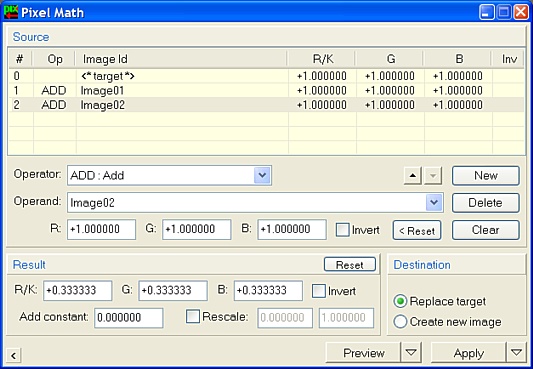Click the Rescale upper bound 1.000000 field

pos(346,318)
